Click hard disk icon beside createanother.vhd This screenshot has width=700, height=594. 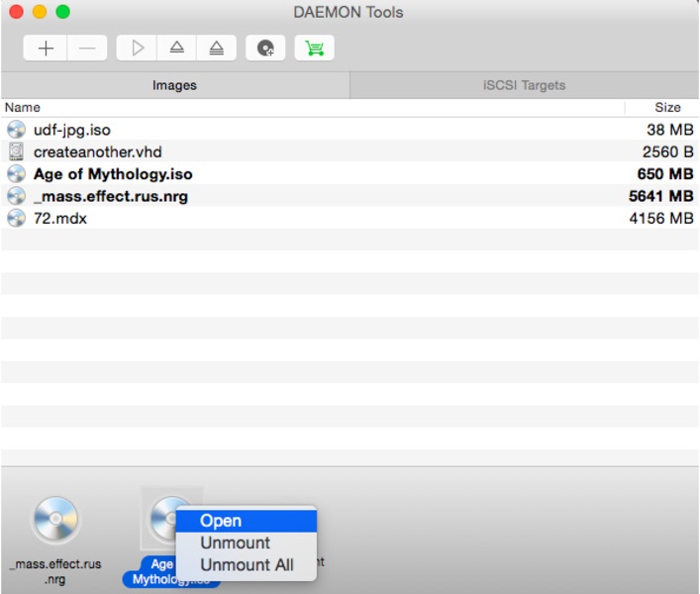pos(17,151)
